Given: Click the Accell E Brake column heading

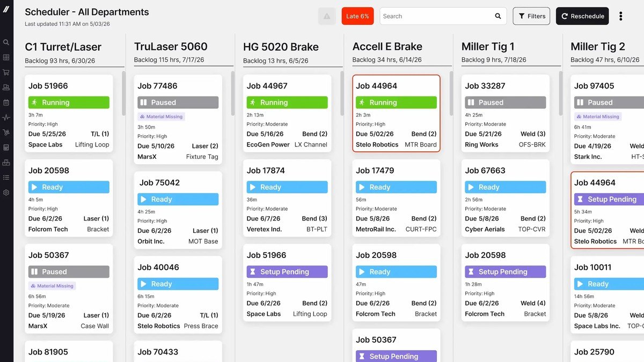Looking at the screenshot, I should tap(387, 47).
